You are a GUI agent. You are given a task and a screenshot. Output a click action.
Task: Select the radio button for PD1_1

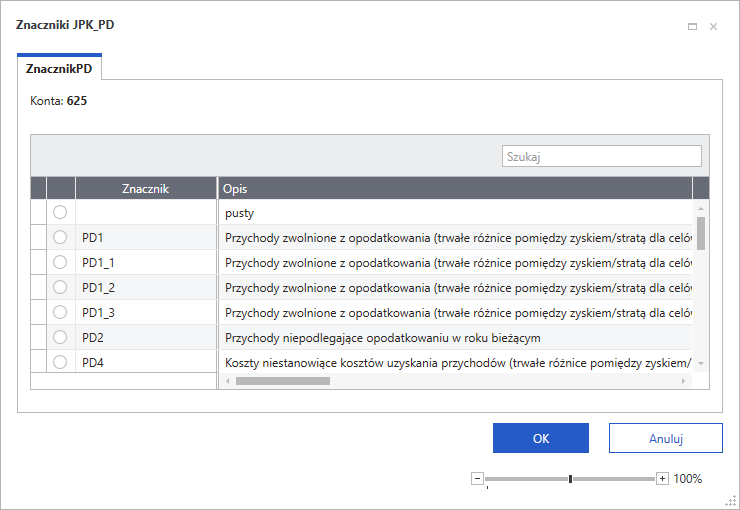click(x=60, y=262)
